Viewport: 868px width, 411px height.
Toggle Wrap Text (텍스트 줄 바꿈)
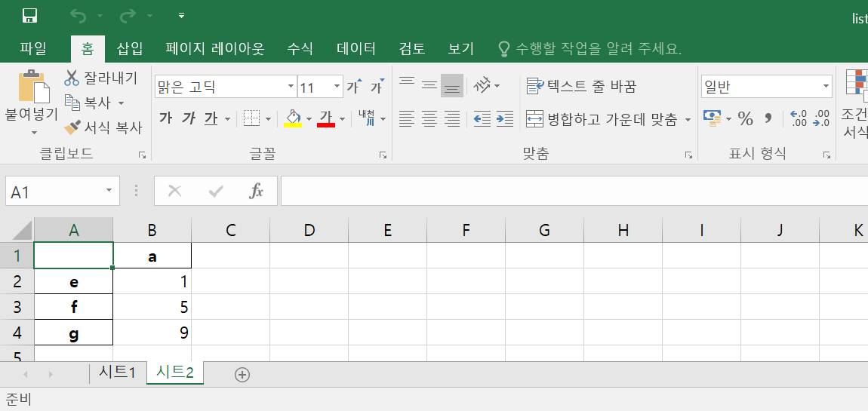pyautogui.click(x=582, y=86)
